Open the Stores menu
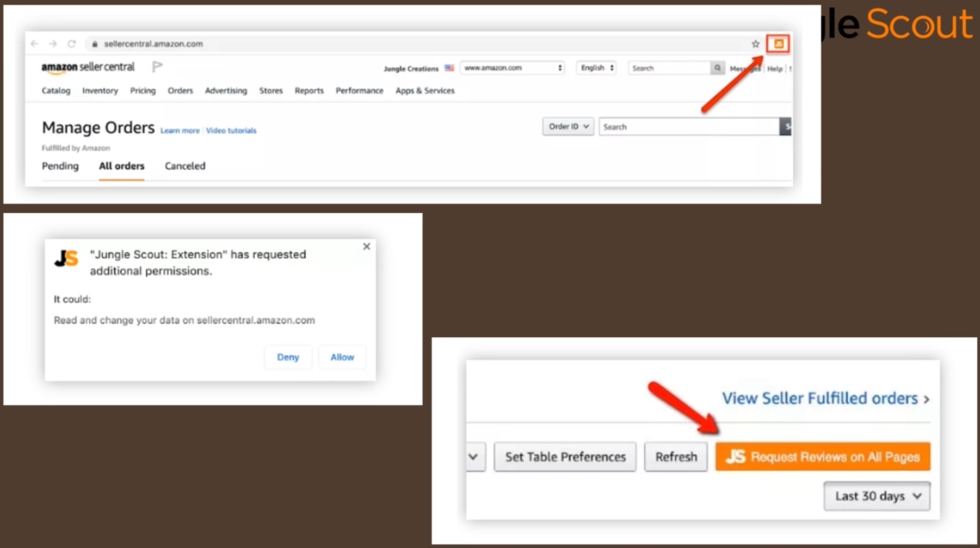The width and height of the screenshot is (980, 548). click(271, 90)
